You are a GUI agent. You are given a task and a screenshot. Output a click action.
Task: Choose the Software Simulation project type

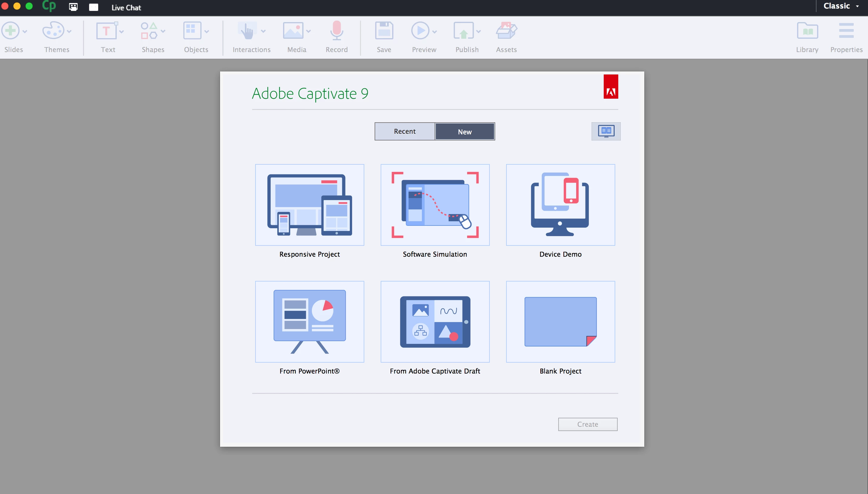(x=435, y=205)
